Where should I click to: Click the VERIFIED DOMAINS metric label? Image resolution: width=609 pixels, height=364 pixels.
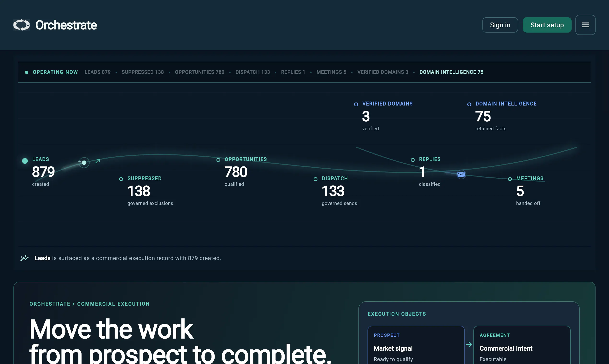(x=387, y=103)
